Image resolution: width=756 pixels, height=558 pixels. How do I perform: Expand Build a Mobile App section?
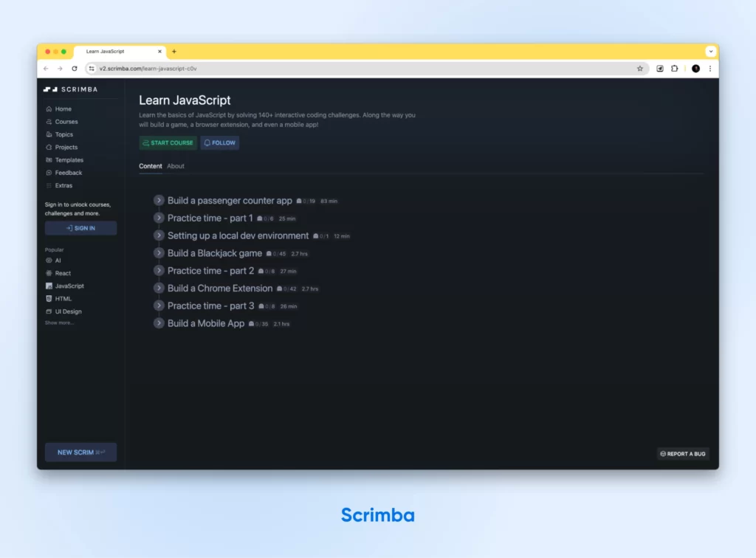[x=159, y=323]
